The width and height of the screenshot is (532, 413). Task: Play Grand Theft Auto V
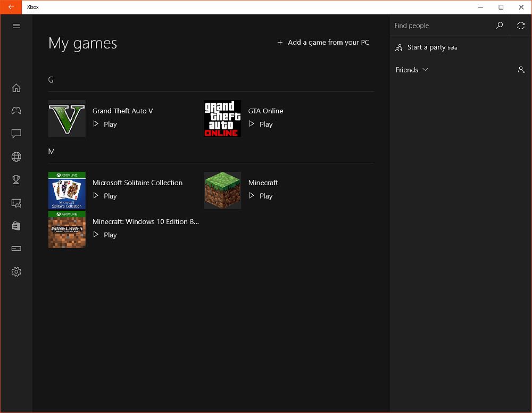(105, 124)
